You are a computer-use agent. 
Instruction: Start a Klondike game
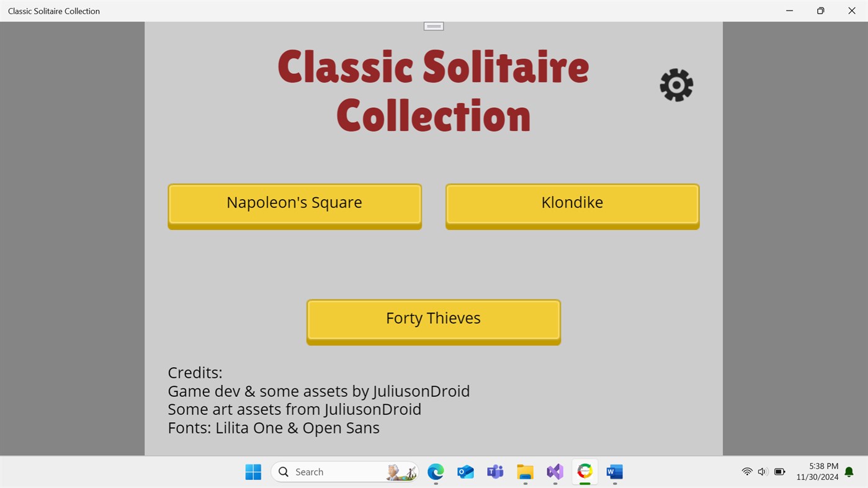[571, 202]
